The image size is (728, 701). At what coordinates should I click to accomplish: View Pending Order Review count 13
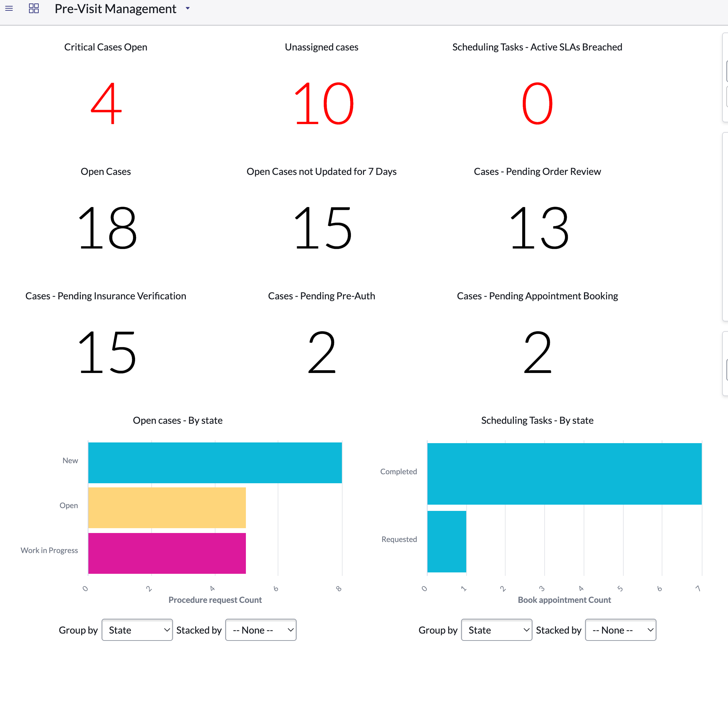[538, 228]
